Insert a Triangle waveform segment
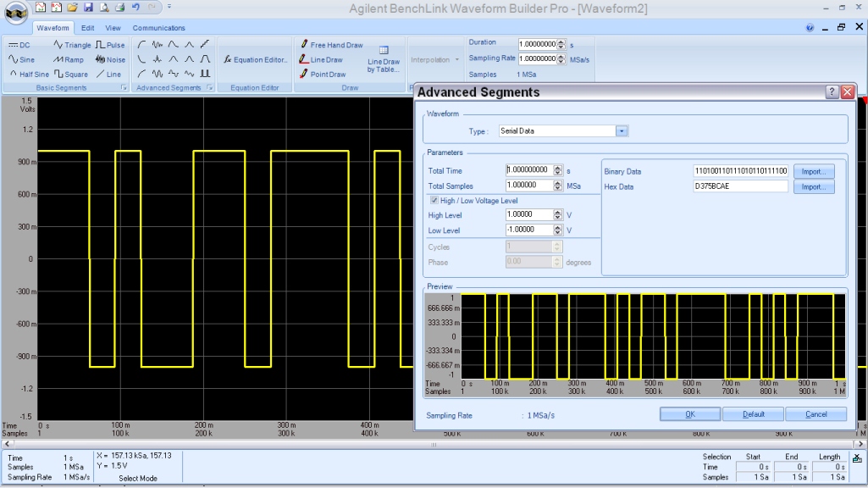 click(x=72, y=45)
